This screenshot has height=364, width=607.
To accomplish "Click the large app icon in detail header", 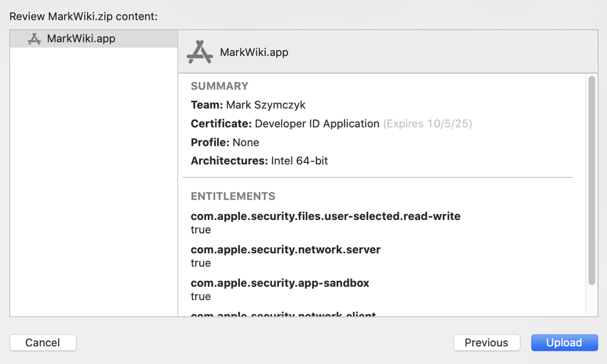I will (200, 52).
